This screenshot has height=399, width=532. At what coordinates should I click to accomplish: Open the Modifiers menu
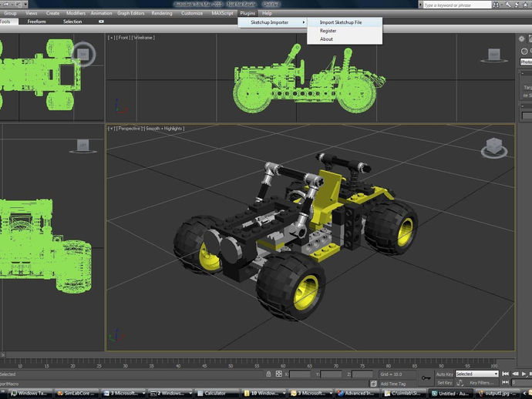pyautogui.click(x=76, y=13)
